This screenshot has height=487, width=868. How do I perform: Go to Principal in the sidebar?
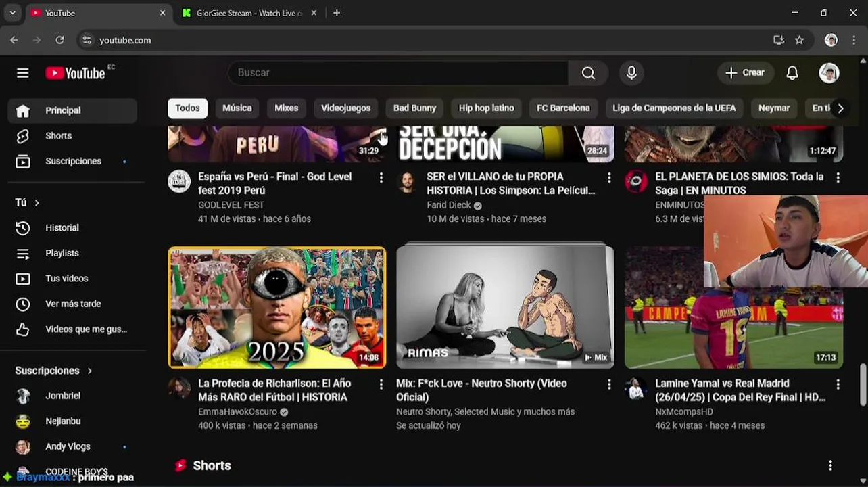[x=72, y=111]
